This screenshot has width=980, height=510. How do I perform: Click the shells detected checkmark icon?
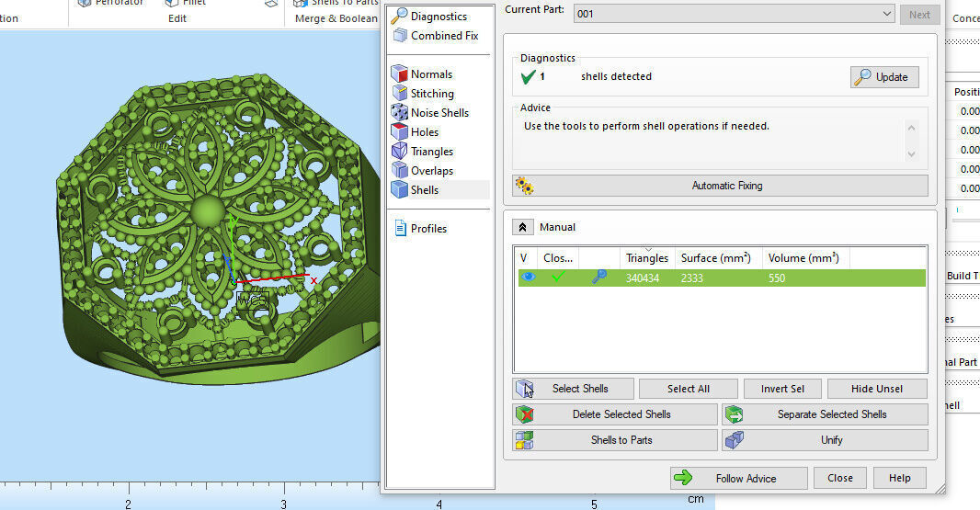click(528, 77)
